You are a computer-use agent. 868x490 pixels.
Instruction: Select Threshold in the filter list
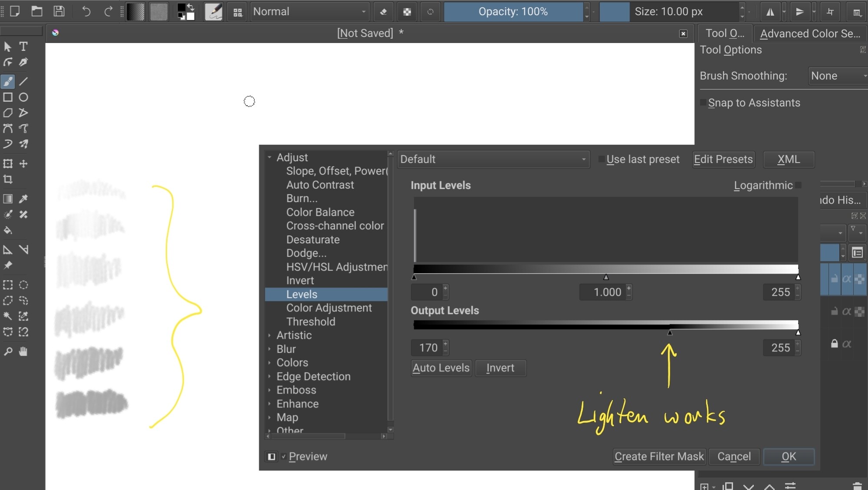[x=311, y=322]
